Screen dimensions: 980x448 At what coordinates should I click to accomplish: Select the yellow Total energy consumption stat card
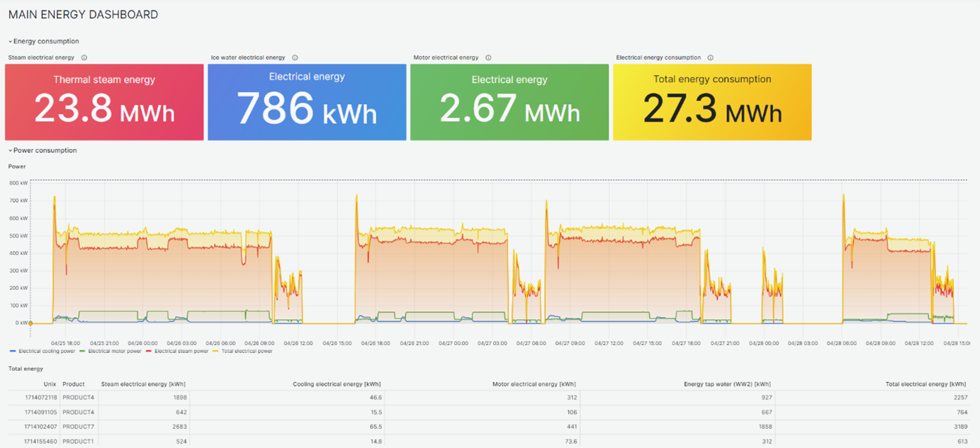point(712,102)
